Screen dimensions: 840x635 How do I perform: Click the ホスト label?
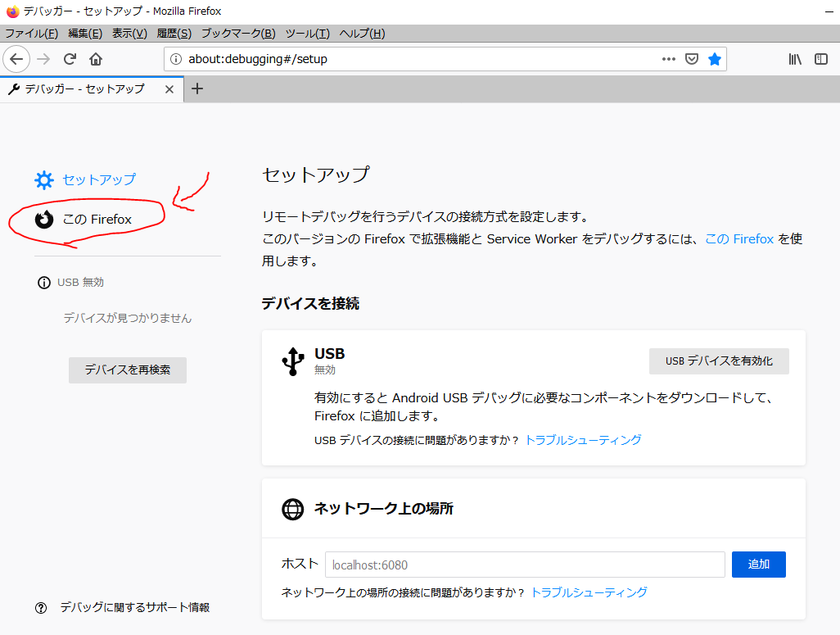point(300,564)
